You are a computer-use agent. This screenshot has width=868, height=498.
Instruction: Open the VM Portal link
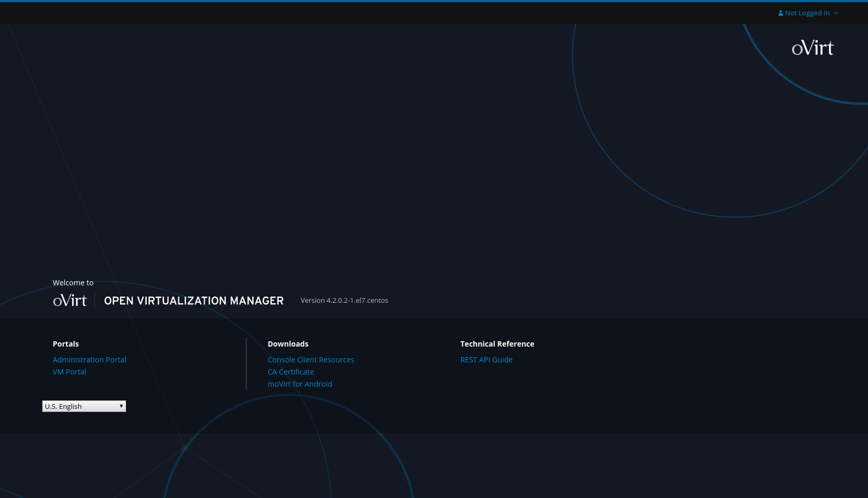click(69, 372)
